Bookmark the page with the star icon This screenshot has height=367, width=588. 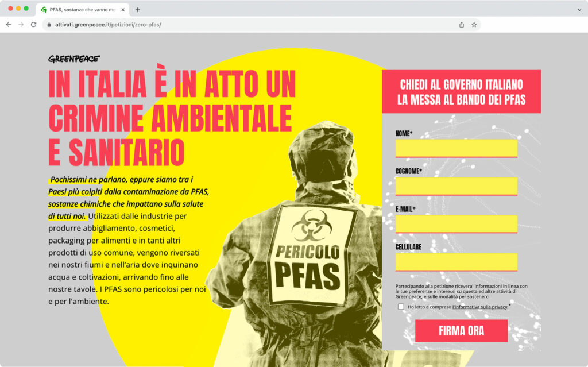click(474, 25)
